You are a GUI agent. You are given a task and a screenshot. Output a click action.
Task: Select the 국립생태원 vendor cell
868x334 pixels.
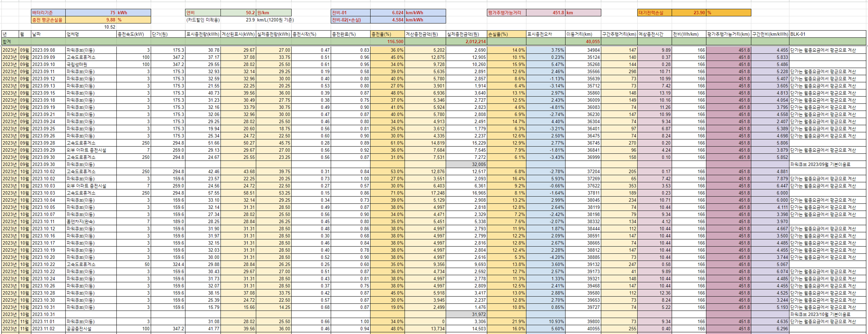91,64
